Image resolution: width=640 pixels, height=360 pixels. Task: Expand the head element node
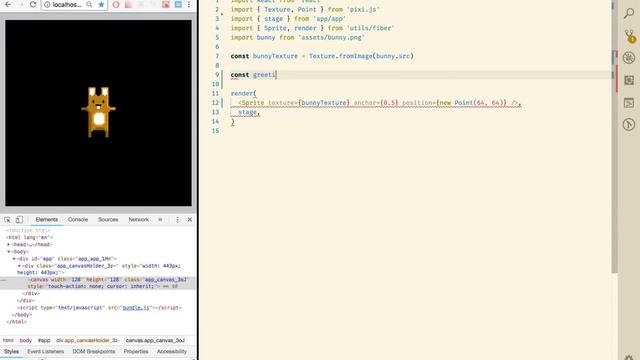point(9,244)
